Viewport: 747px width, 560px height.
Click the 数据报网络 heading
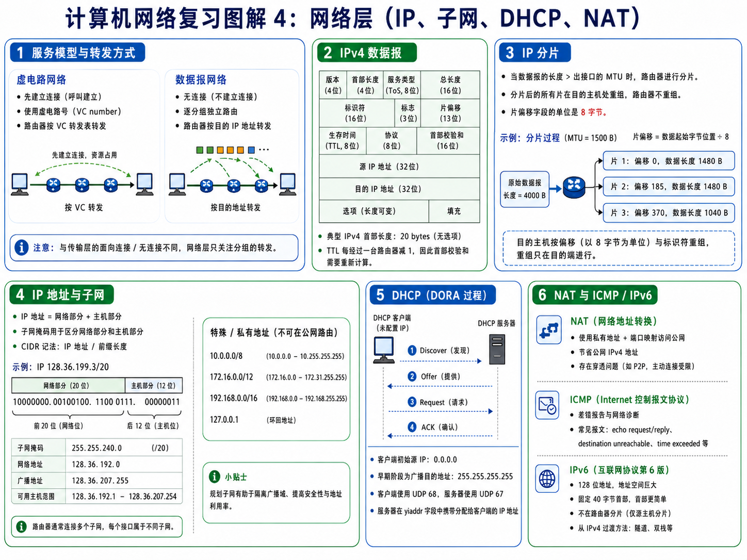point(201,80)
